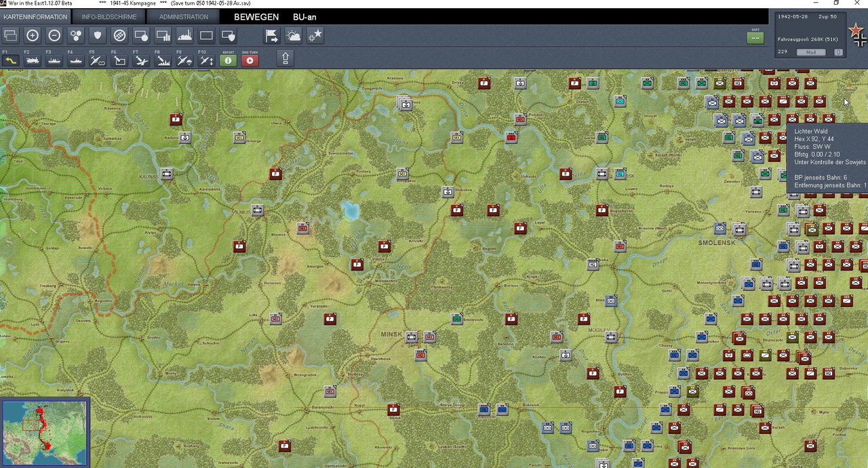
Task: Select the F10 air transfer mode icon
Action: (x=206, y=60)
